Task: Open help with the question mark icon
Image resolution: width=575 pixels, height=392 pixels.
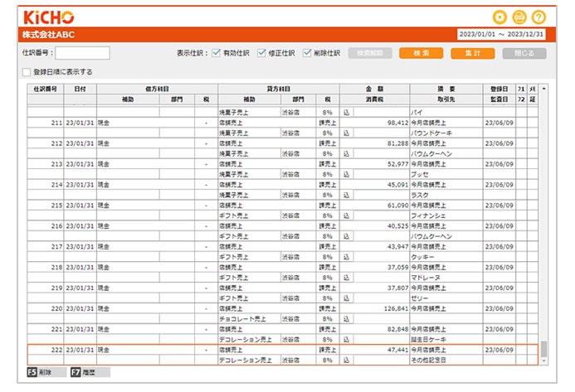Action: [x=539, y=17]
